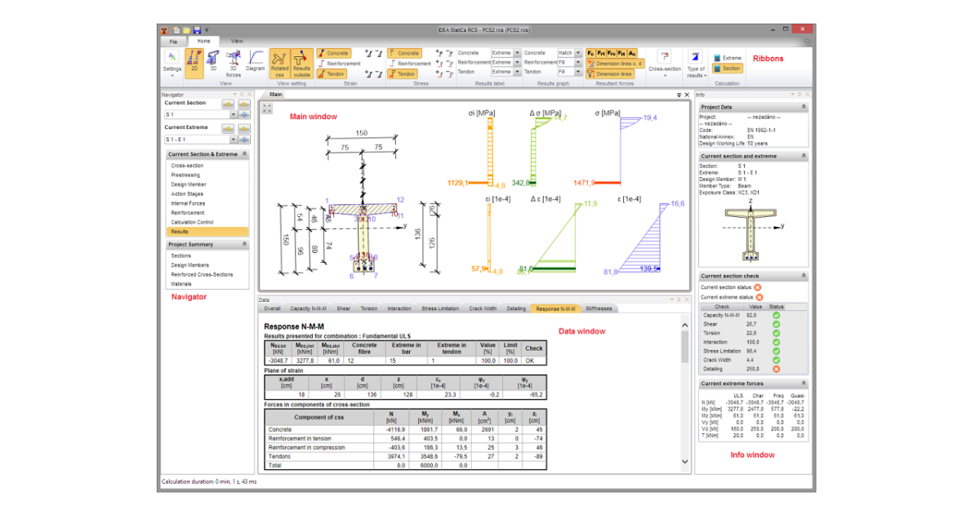The height and width of the screenshot is (514, 980).
Task: Open the Concrete results label Extreme dropdown
Action: [x=517, y=52]
